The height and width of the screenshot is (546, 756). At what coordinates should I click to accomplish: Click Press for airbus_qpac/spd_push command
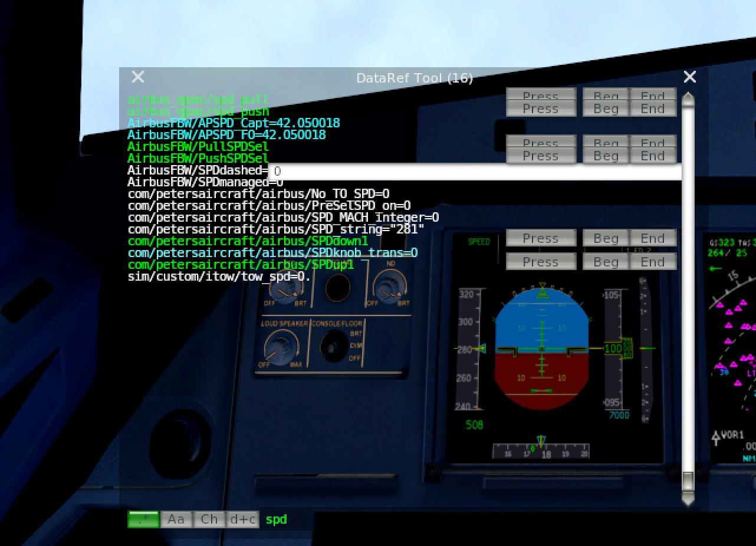[x=541, y=108]
